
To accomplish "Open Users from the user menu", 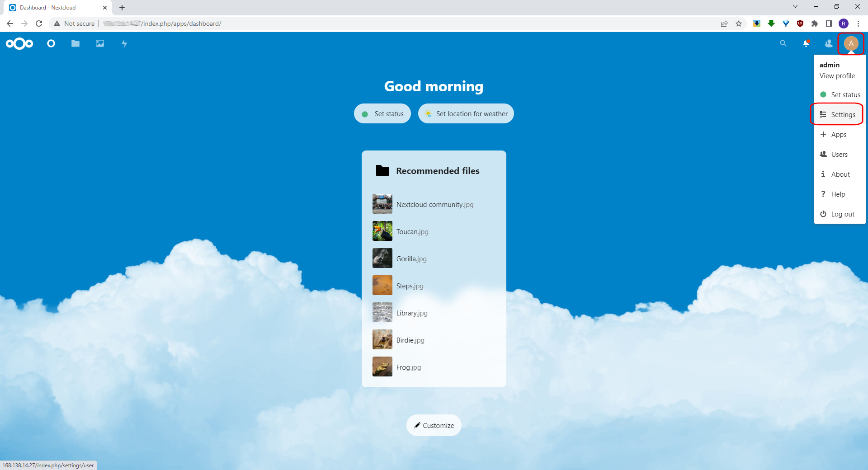I will pos(839,154).
